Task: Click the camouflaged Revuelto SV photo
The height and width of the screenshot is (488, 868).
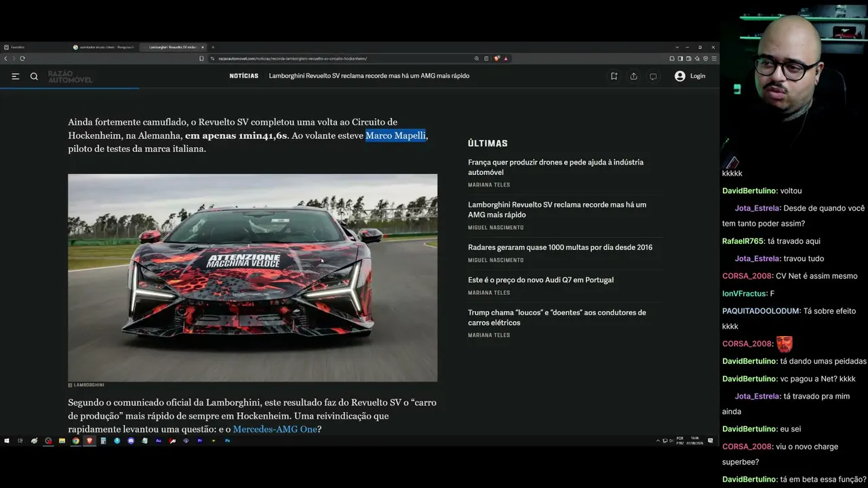Action: coord(252,278)
